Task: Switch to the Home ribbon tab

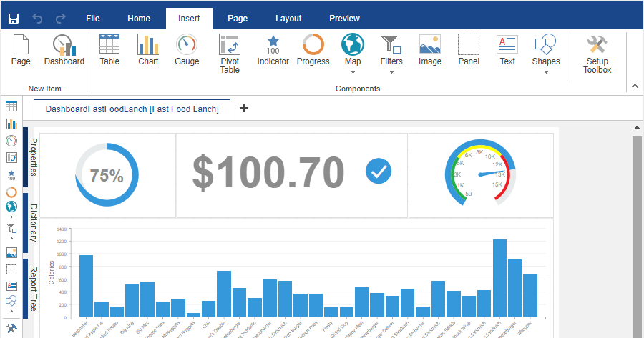Action: [x=139, y=19]
